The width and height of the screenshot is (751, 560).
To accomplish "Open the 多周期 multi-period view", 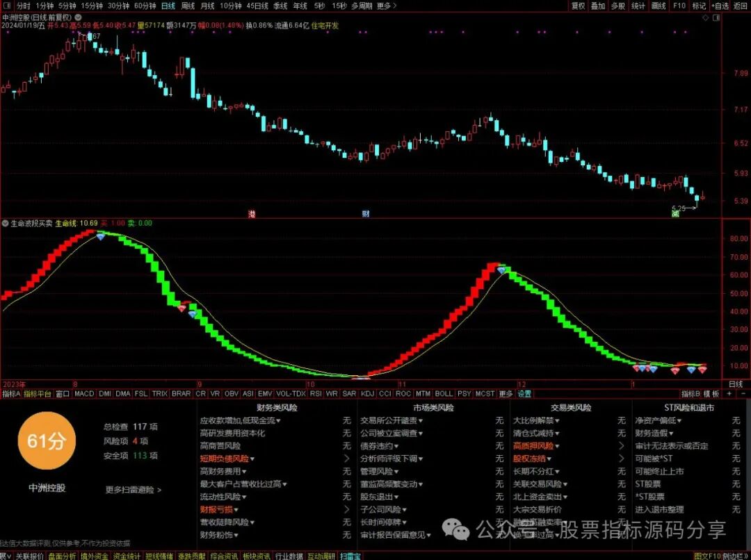I will (362, 6).
